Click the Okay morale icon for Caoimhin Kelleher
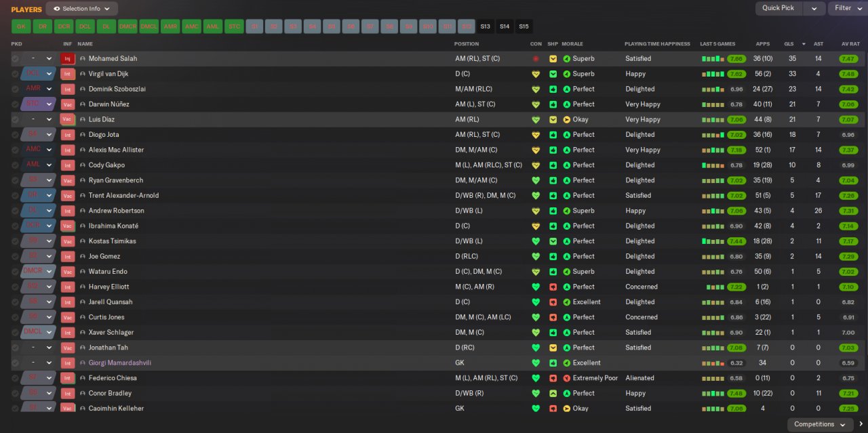Image resolution: width=868 pixels, height=433 pixels. pos(567,409)
